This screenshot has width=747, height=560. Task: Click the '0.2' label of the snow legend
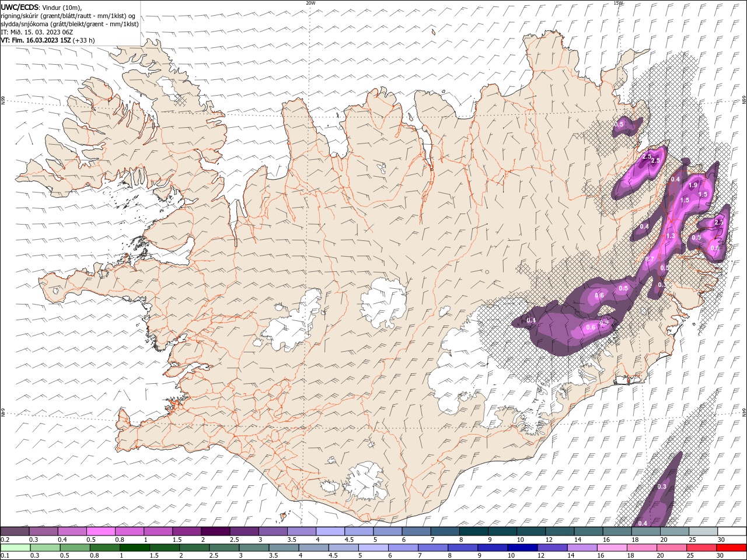click(x=5, y=540)
